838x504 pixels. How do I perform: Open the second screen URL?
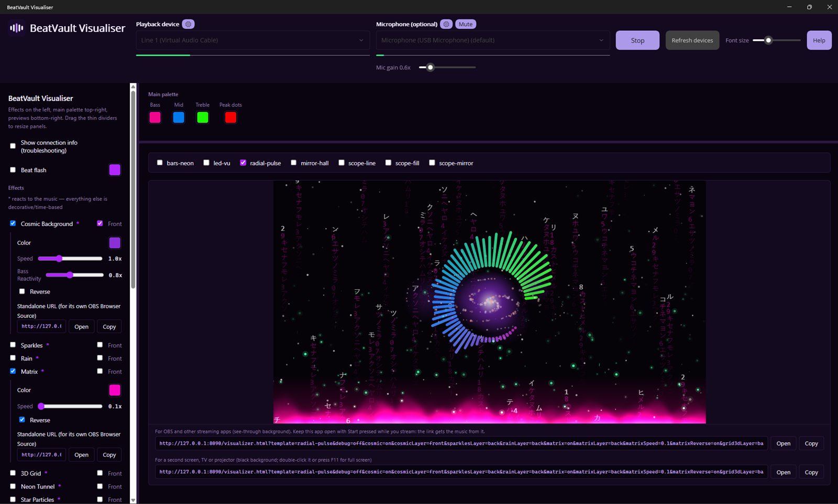click(x=784, y=472)
